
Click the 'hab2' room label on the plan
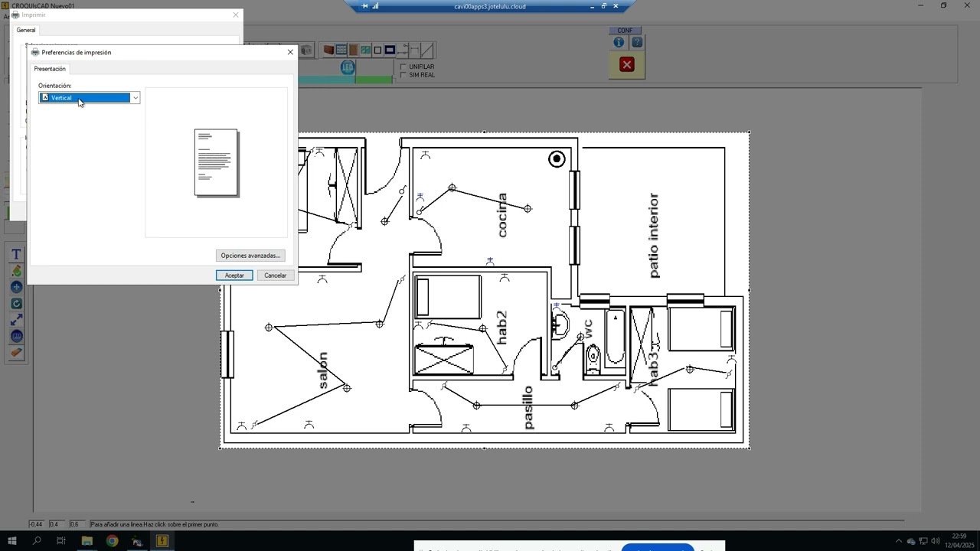(x=502, y=328)
